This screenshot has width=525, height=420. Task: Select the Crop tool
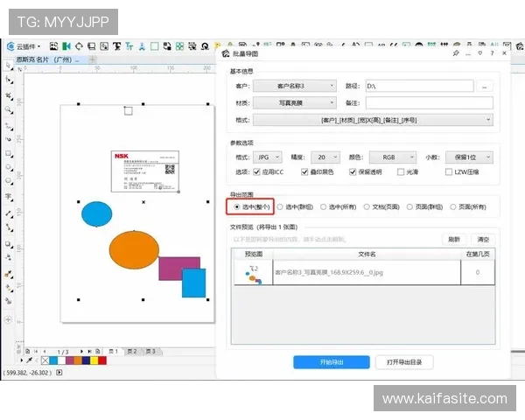point(9,95)
